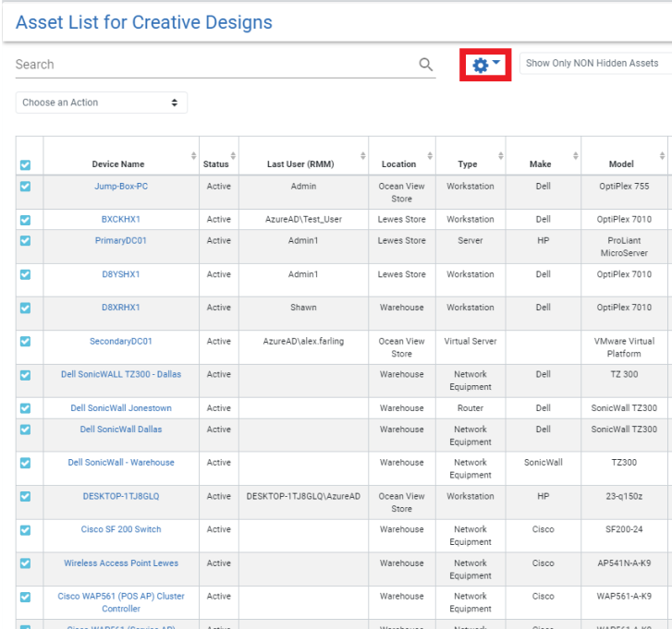Toggle the select-all header checkbox
Viewport: 672px width, 629px height.
click(x=25, y=164)
